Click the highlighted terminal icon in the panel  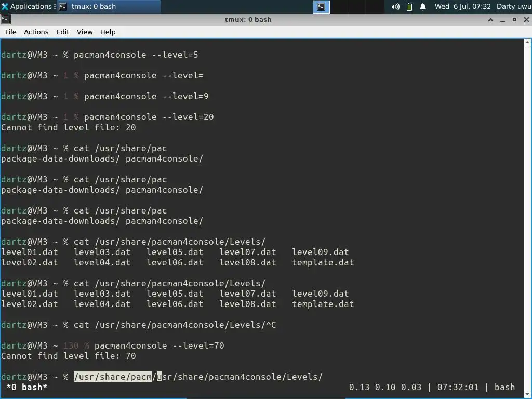coord(321,7)
